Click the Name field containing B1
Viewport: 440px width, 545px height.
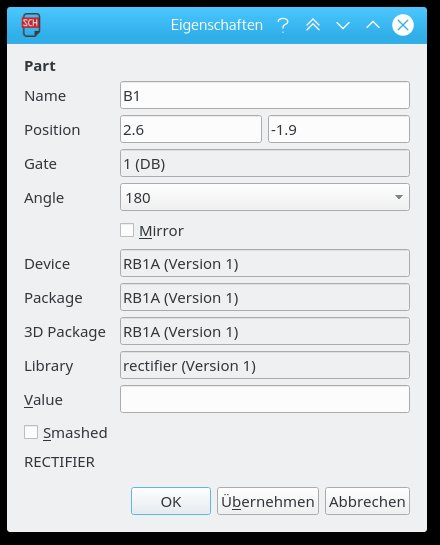click(265, 95)
